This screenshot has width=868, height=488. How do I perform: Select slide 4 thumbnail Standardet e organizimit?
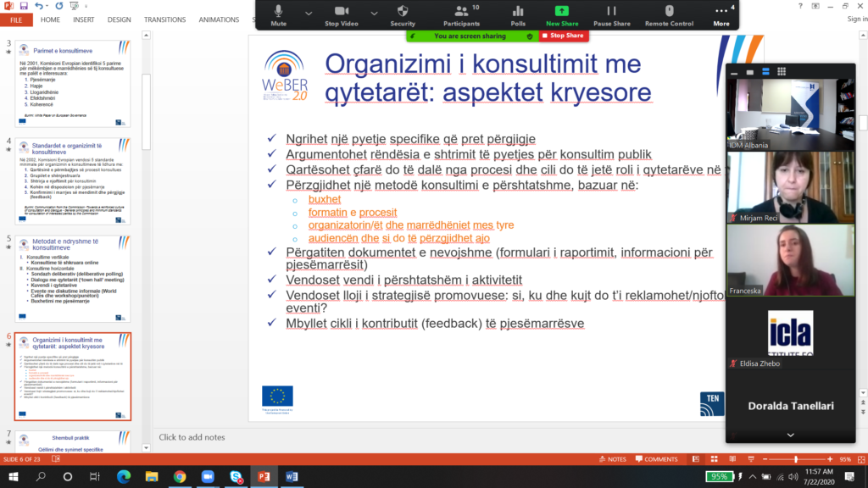[73, 181]
